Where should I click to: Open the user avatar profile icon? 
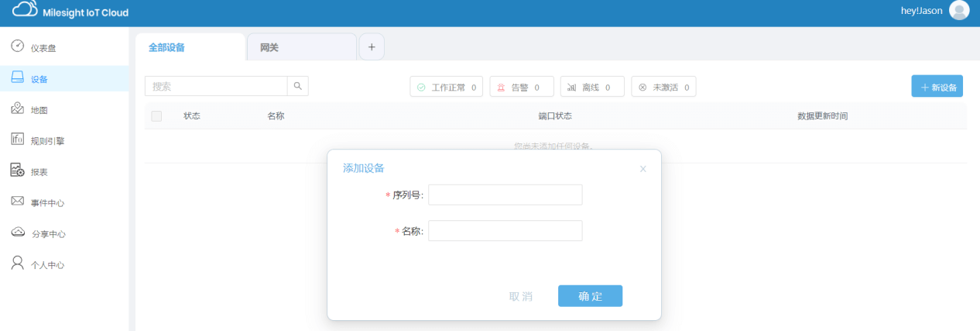[959, 11]
